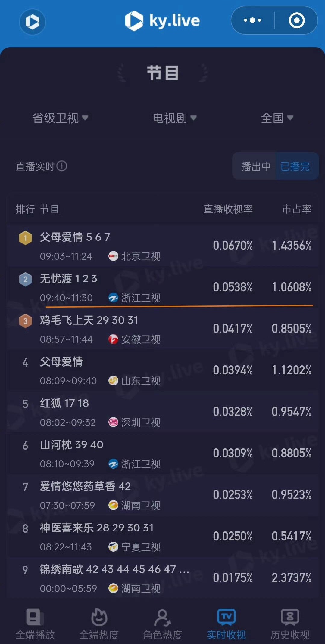Tap the bronze rank 3 badge for 鸡毛飞上天
325x644 pixels.
click(x=25, y=321)
